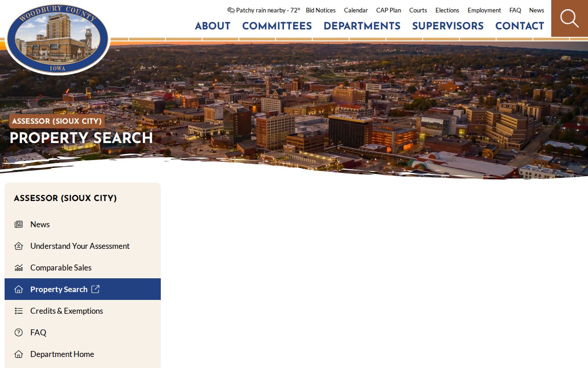Open News in the top utility bar
This screenshot has height=368, width=588.
click(x=537, y=10)
